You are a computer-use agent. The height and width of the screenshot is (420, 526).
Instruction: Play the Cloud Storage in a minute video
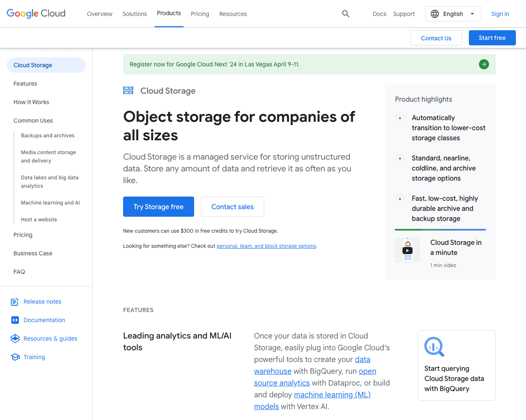[408, 250]
